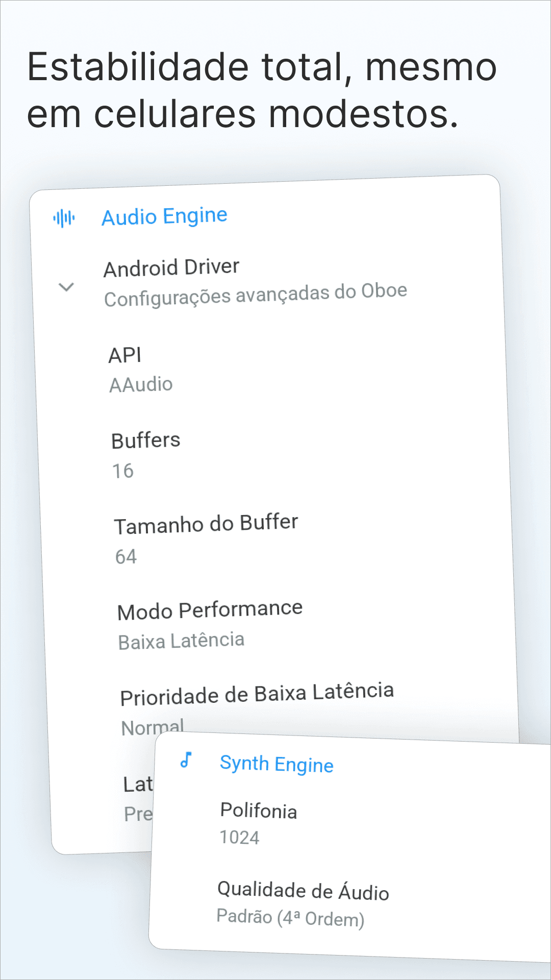Viewport: 551px width, 980px height.
Task: Click the Synth Engine music note icon
Action: [x=187, y=760]
